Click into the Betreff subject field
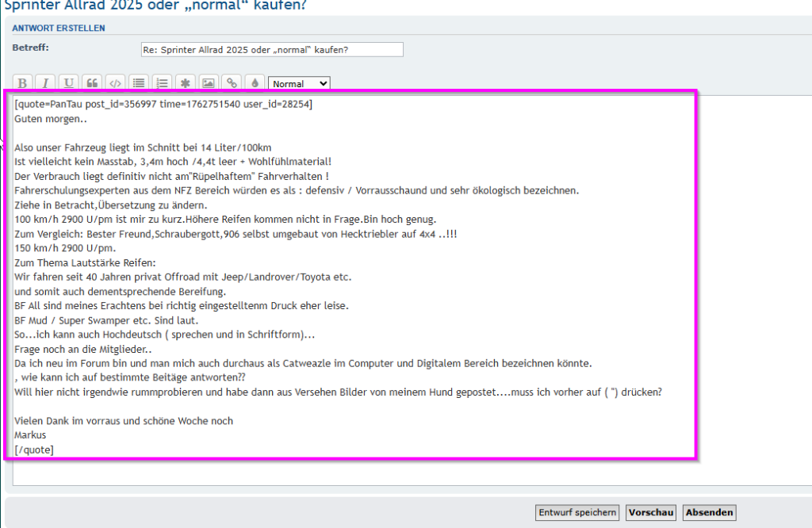 [272, 50]
